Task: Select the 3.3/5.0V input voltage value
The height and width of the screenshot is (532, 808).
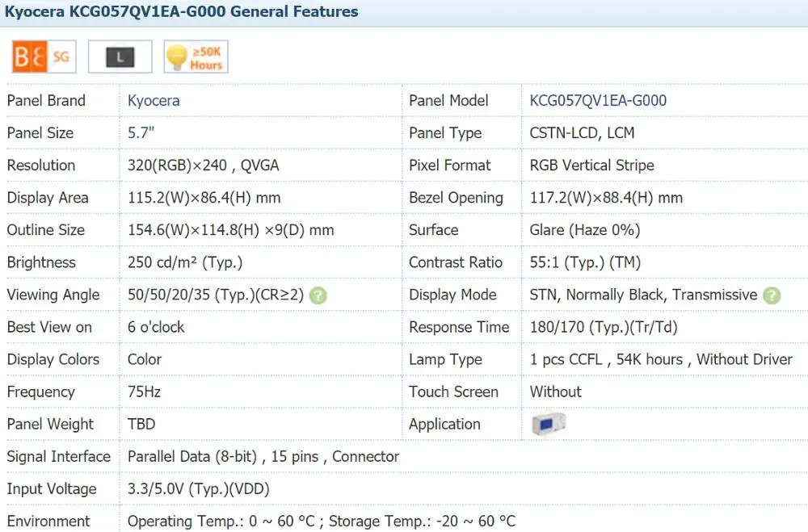Action: pyautogui.click(x=198, y=488)
